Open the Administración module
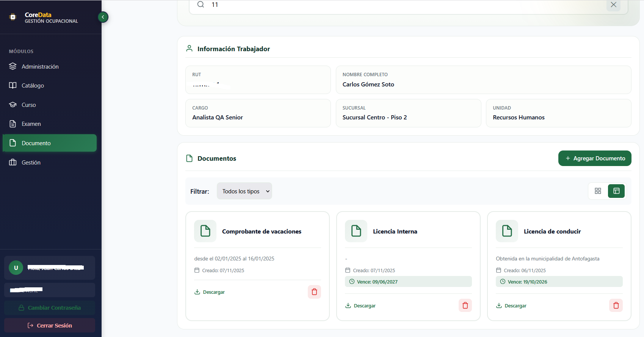This screenshot has height=337, width=644. (x=40, y=67)
